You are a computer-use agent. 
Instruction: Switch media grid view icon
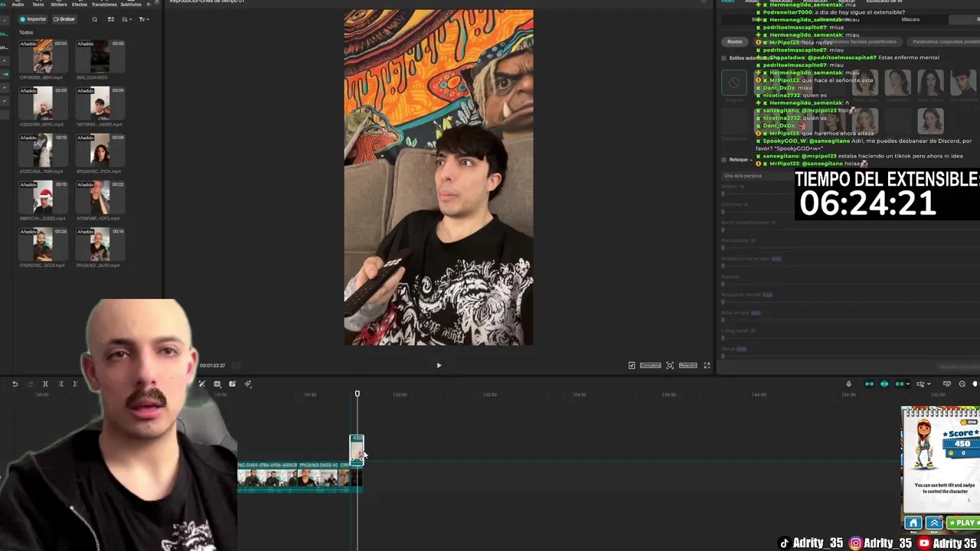click(x=110, y=19)
